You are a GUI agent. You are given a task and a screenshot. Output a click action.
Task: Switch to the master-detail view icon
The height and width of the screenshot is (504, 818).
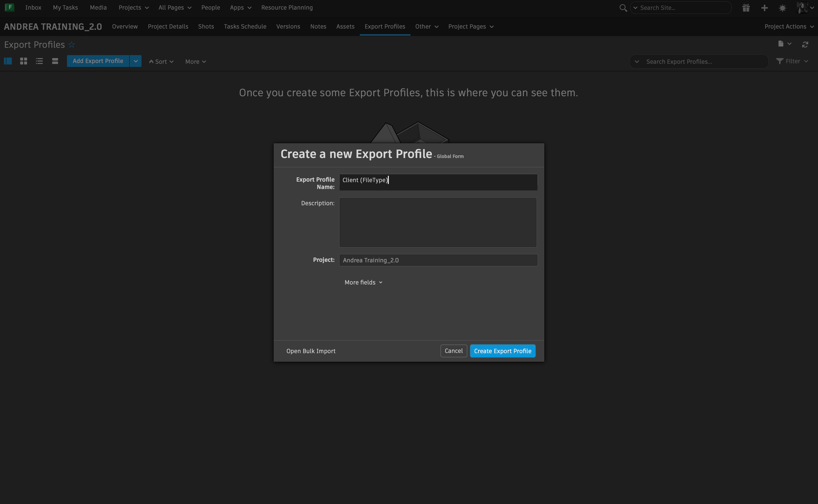8,61
